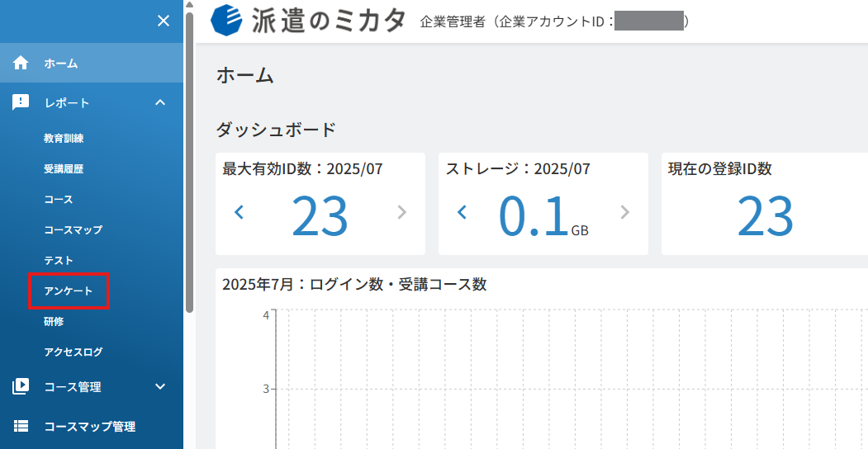
Task: Click the コースマップ管理 list icon
Action: pyautogui.click(x=21, y=427)
